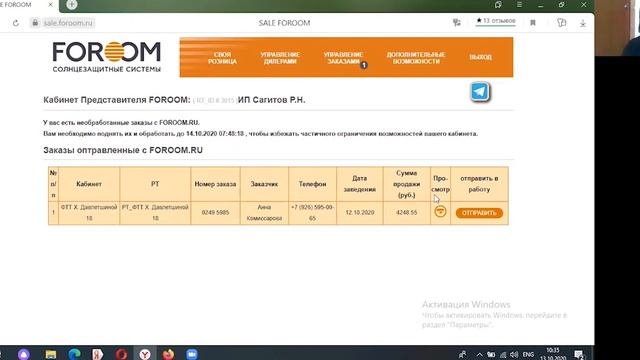Screen dimensions: 640x360
Task: Launch Alice assistant from the taskbar
Action: [24, 354]
